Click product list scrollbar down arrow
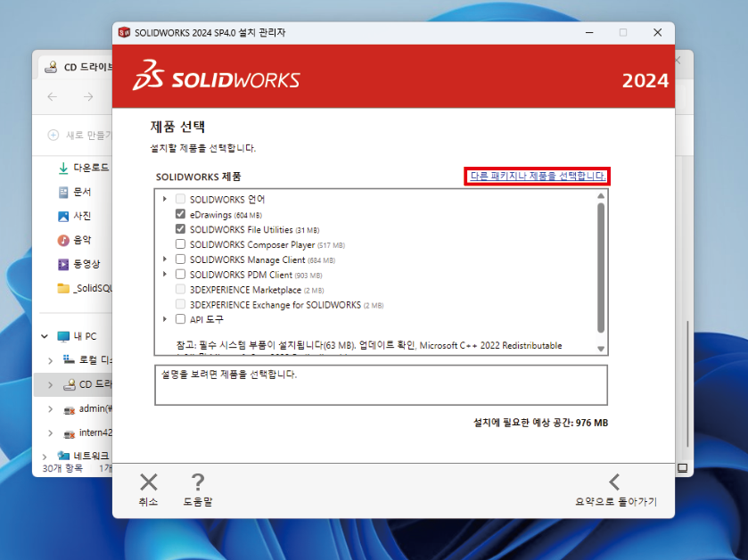 coord(601,349)
